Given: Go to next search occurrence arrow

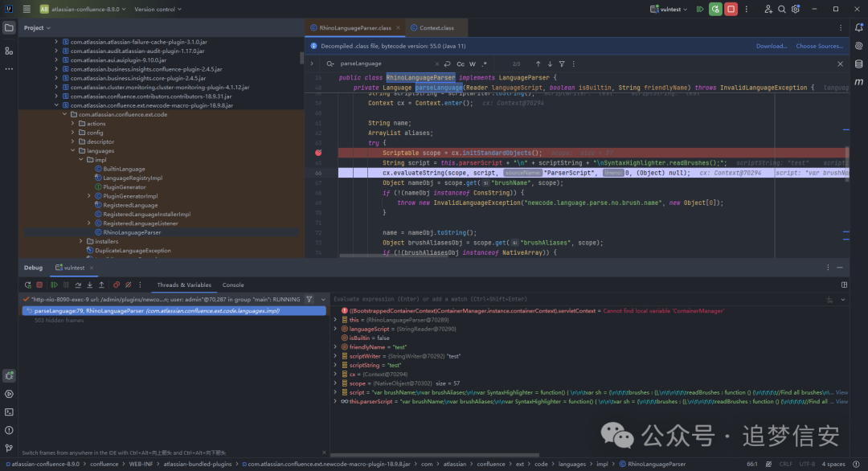Looking at the screenshot, I should [x=550, y=64].
